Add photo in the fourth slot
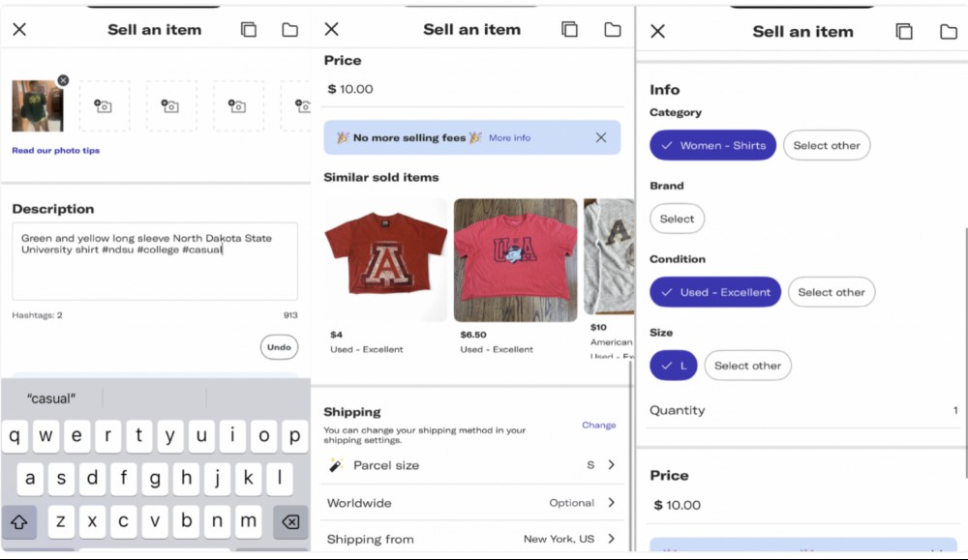 [238, 106]
